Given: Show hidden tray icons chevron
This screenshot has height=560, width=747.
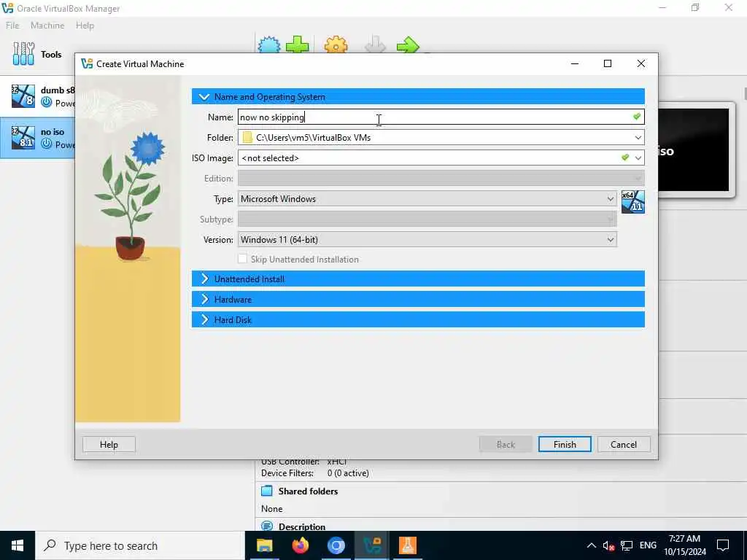Looking at the screenshot, I should click(591, 545).
